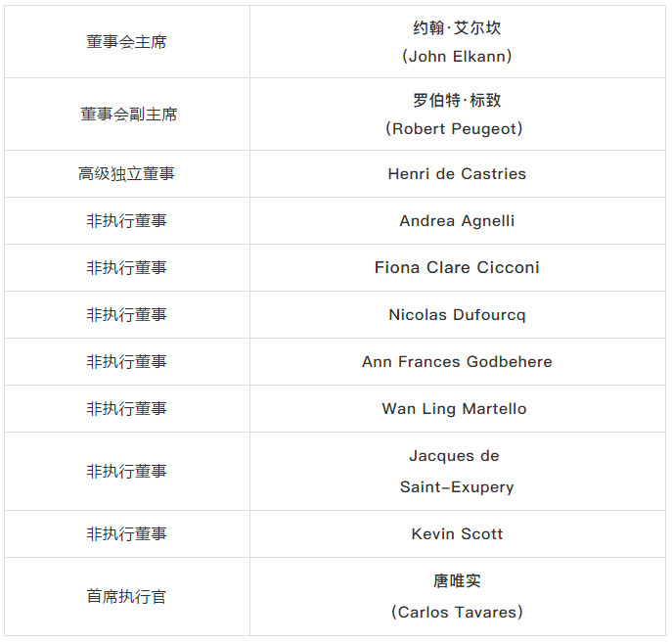
Task: Select 非执行董事 beside Fiona Clare Cicconi
Action: coord(126,268)
